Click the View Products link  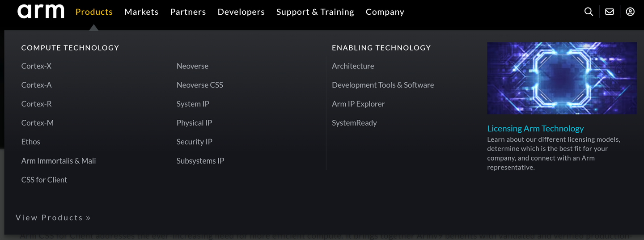pos(53,218)
